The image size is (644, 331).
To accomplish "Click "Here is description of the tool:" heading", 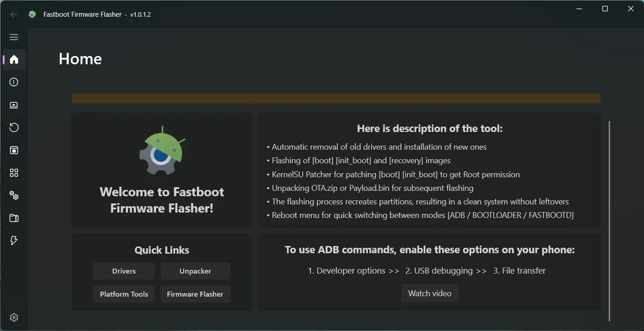I will click(430, 128).
